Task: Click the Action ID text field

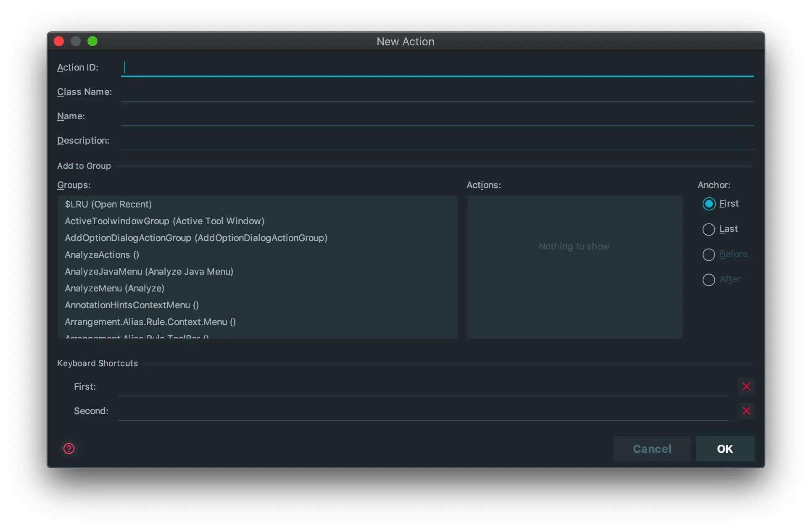Action: (x=437, y=68)
